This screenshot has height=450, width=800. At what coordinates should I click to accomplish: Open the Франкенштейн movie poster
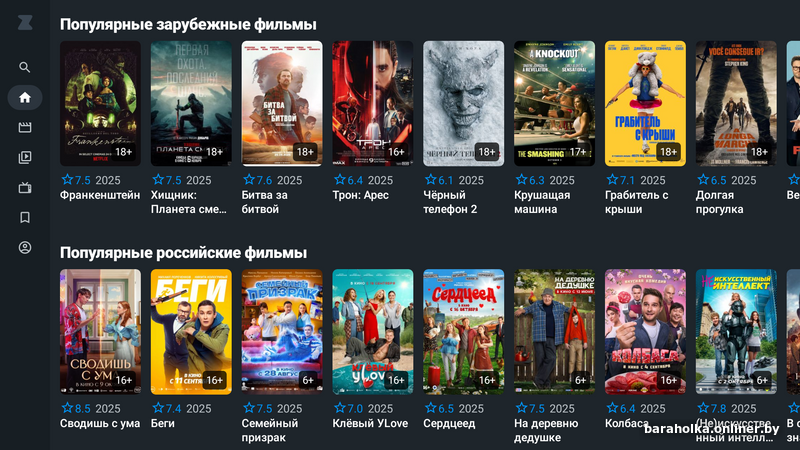coord(100,104)
